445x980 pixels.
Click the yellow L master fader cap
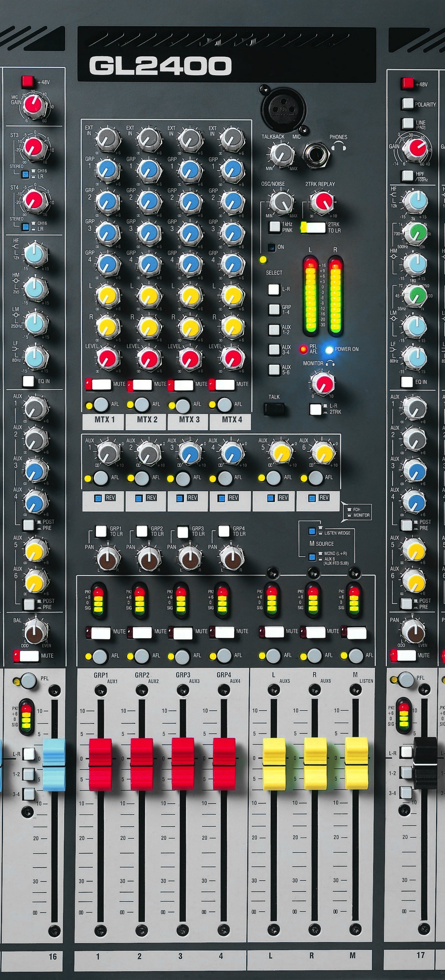pos(274,764)
